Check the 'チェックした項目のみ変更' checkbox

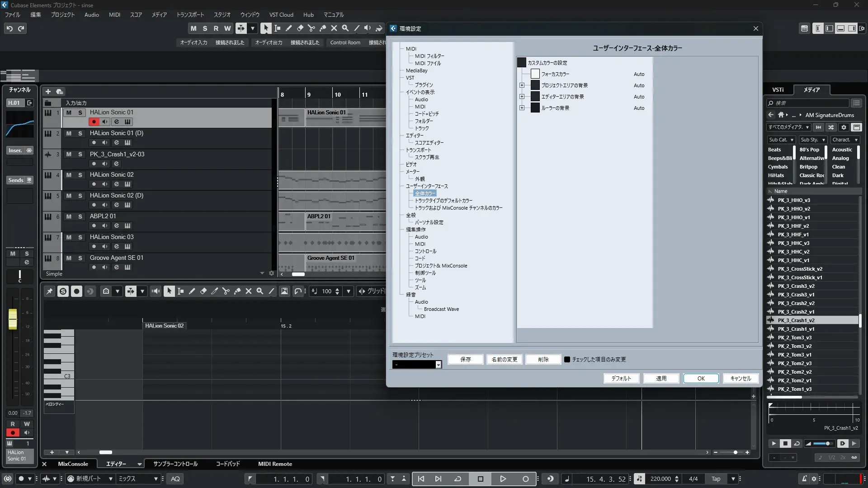pos(567,360)
